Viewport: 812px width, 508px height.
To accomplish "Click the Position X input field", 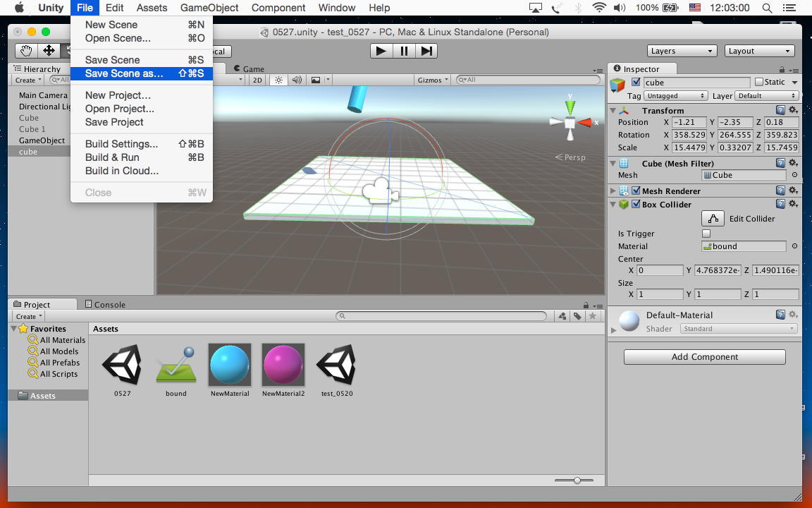I will click(689, 122).
